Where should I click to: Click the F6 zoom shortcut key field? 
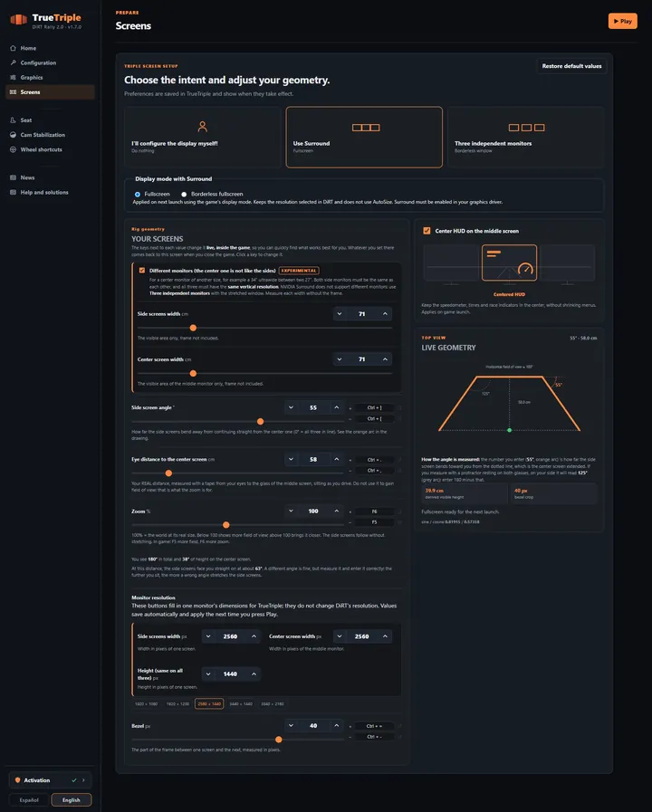pyautogui.click(x=374, y=511)
